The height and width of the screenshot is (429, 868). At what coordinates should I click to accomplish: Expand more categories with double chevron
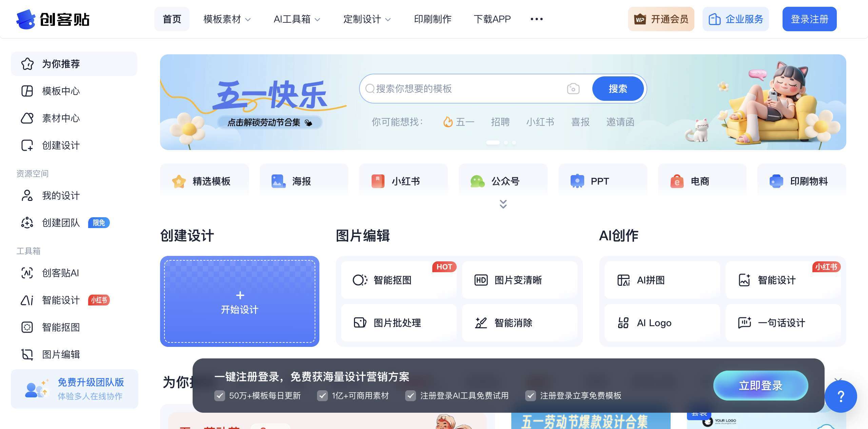tap(503, 204)
